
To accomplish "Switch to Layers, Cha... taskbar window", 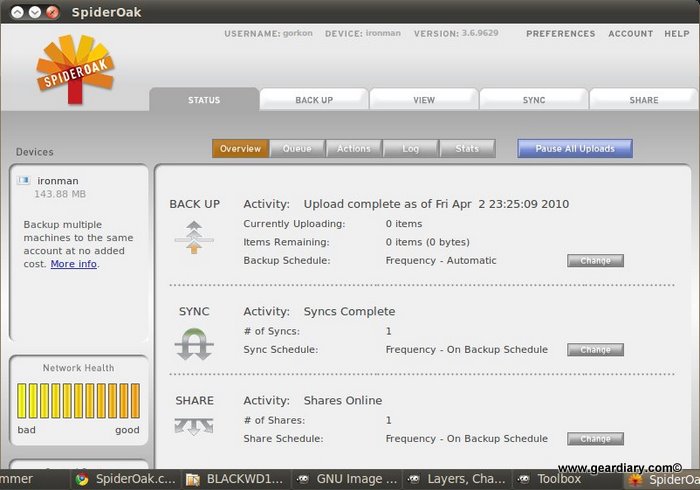I will click(x=456, y=479).
